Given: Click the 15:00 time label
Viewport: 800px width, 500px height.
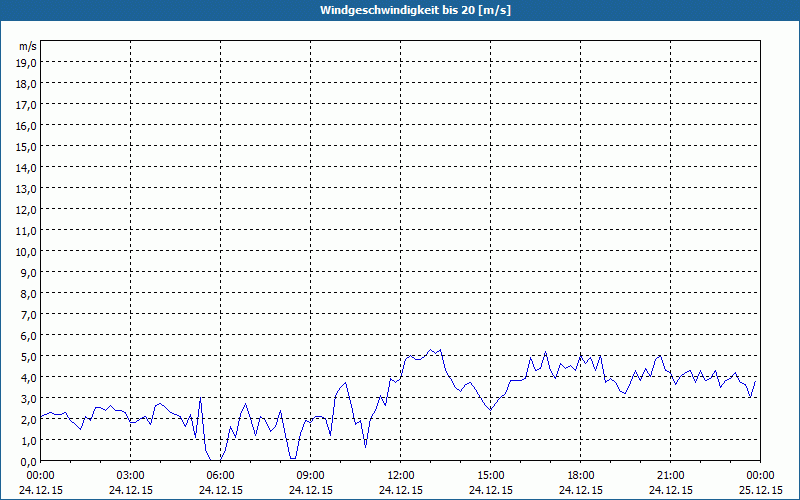Looking at the screenshot, I should pyautogui.click(x=491, y=476).
